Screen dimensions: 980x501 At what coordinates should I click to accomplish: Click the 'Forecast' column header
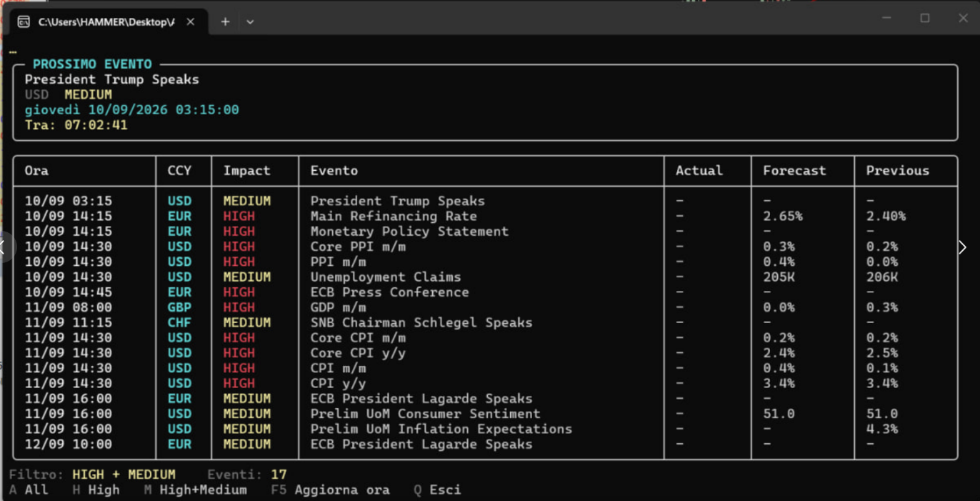pyautogui.click(x=794, y=171)
